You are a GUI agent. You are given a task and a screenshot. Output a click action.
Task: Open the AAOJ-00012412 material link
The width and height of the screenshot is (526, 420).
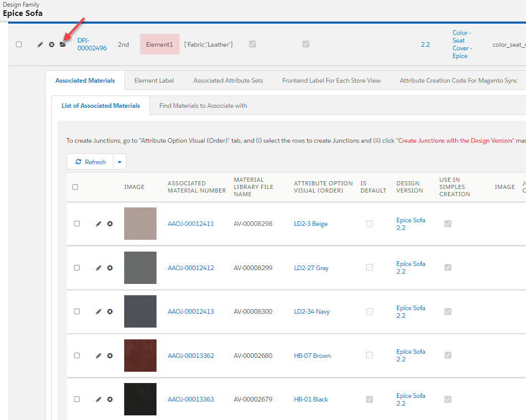pyautogui.click(x=190, y=268)
